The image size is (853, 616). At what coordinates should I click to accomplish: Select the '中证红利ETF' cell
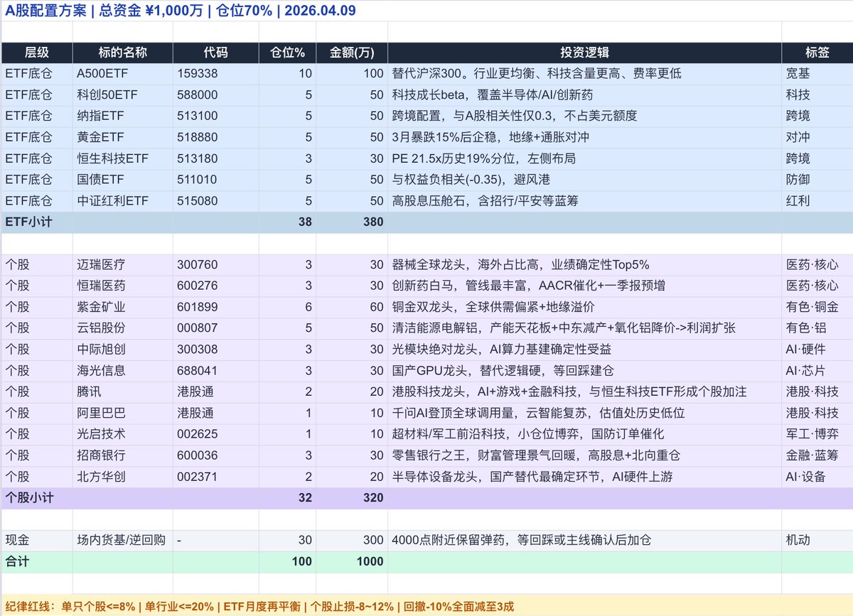[122, 201]
